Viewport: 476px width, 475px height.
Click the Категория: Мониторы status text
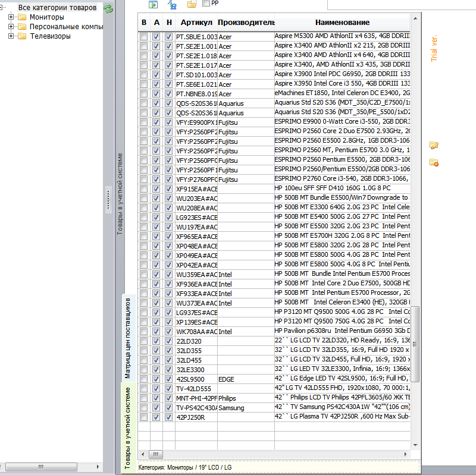tap(185, 467)
